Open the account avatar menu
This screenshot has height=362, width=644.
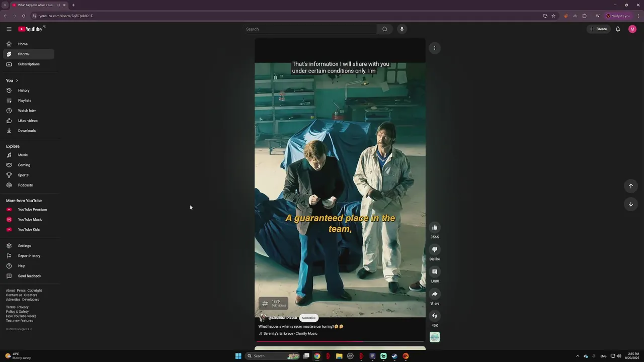point(632,29)
